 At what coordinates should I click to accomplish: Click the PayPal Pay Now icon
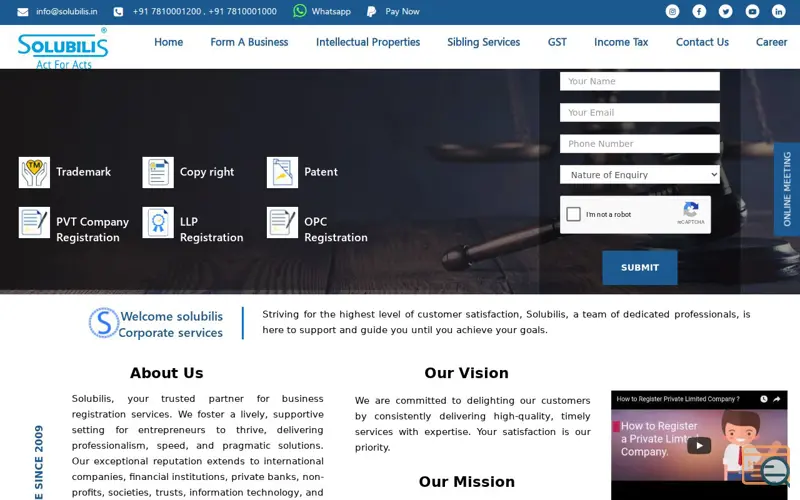371,12
